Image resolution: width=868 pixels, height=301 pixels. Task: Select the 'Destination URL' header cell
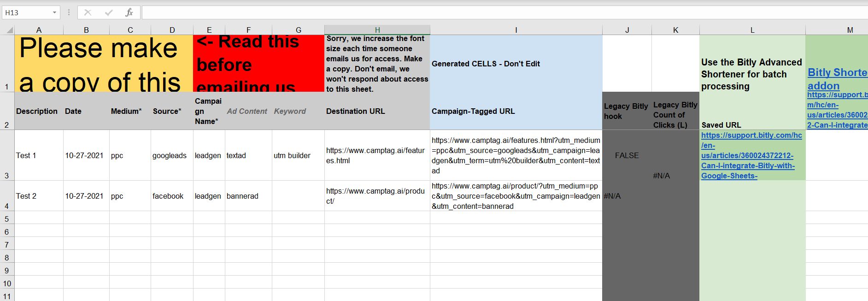(377, 111)
